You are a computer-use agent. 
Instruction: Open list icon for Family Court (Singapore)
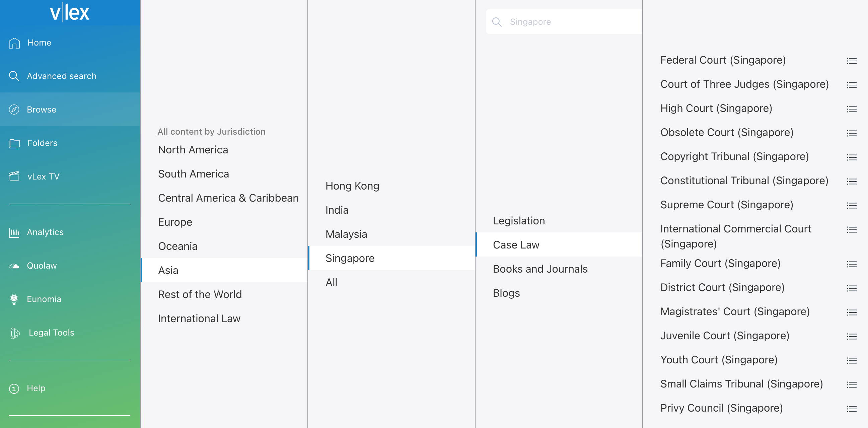[852, 264]
